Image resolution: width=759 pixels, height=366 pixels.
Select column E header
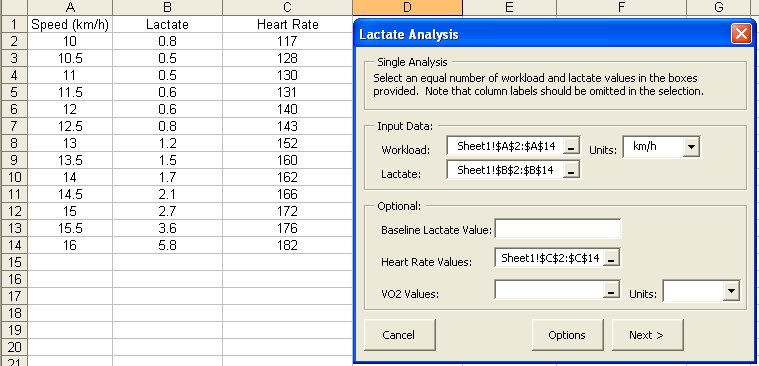tap(509, 7)
